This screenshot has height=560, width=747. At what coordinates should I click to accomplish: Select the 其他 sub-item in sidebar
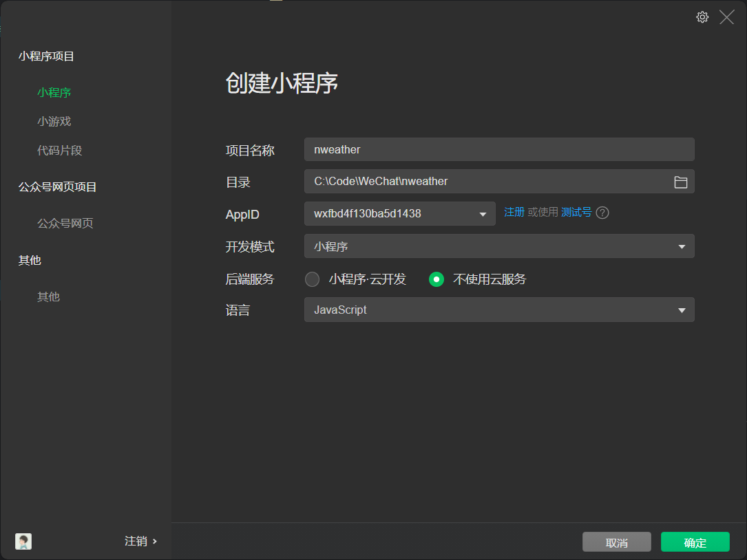click(49, 297)
